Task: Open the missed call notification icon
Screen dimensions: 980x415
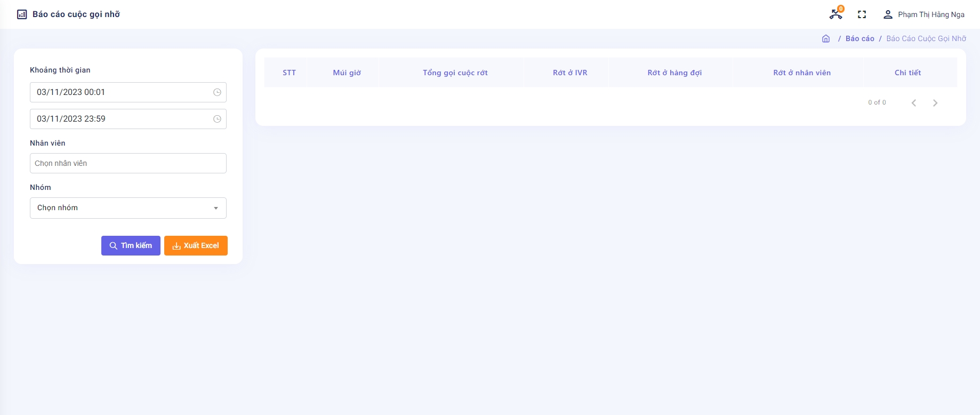Action: coord(836,14)
